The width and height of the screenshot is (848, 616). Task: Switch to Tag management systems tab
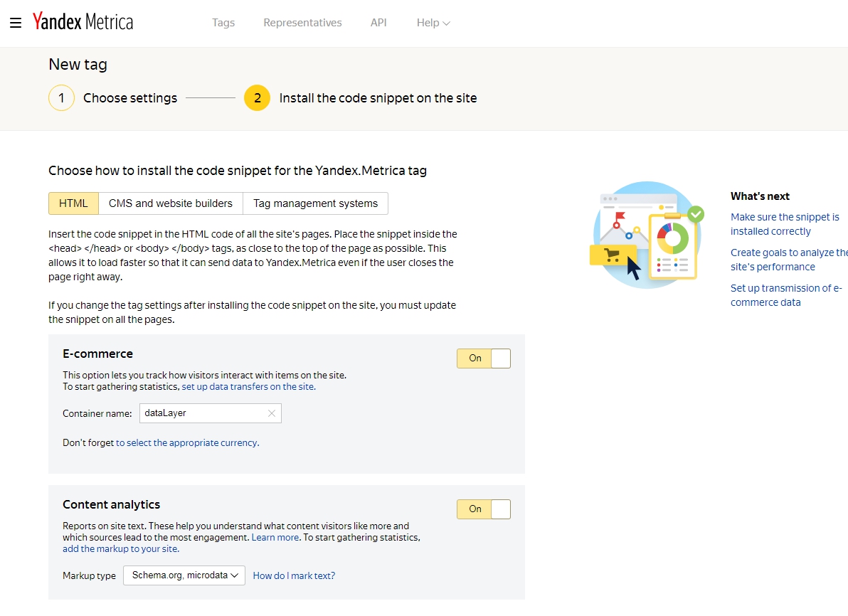[x=315, y=203]
